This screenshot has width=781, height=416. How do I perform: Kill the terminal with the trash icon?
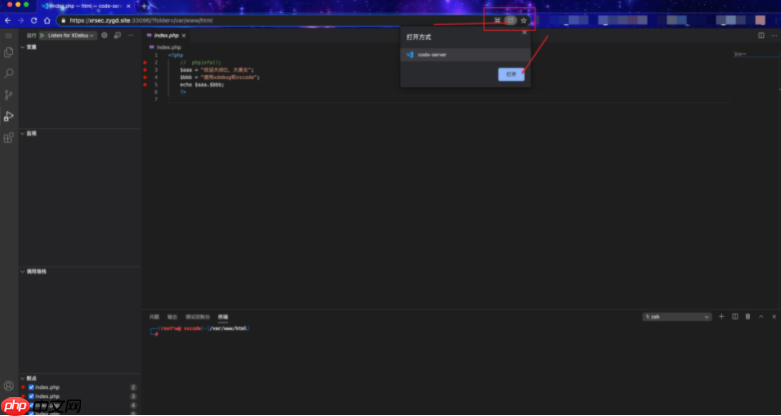tap(748, 316)
